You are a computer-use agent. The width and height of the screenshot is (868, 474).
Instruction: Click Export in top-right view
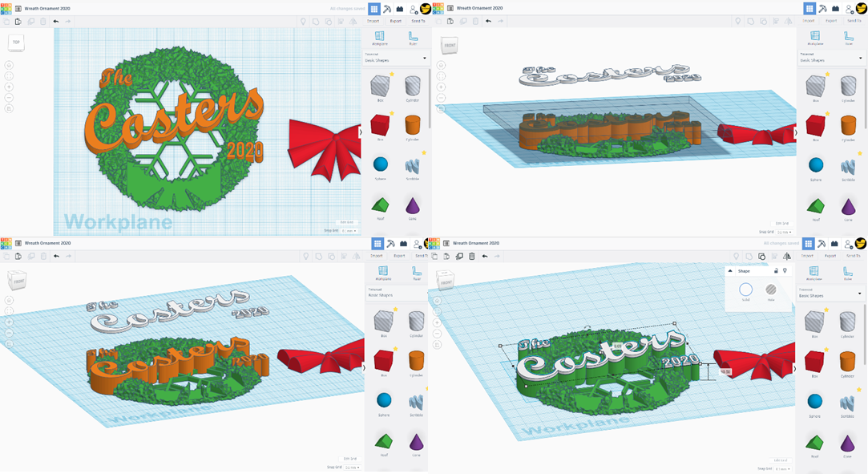coord(831,21)
